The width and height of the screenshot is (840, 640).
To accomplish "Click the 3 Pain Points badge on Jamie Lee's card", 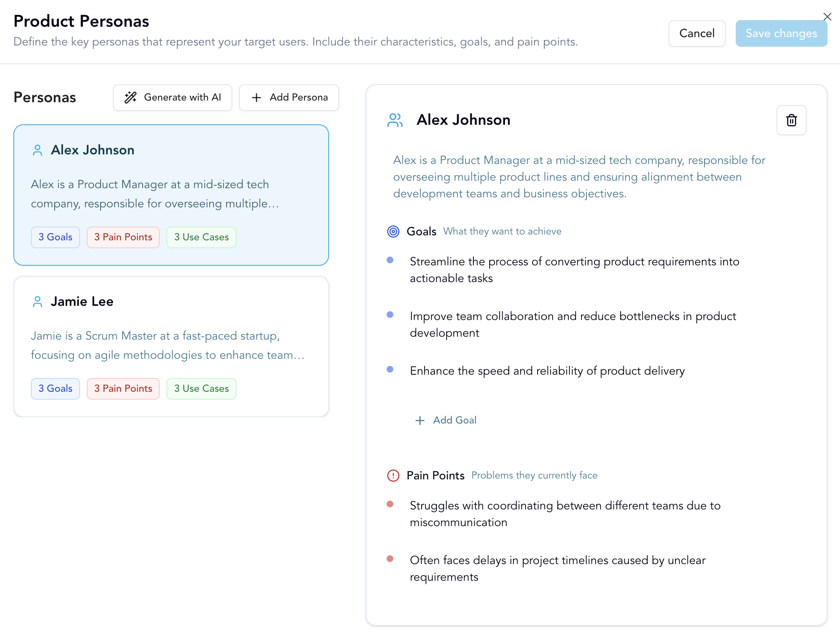I will 123,388.
